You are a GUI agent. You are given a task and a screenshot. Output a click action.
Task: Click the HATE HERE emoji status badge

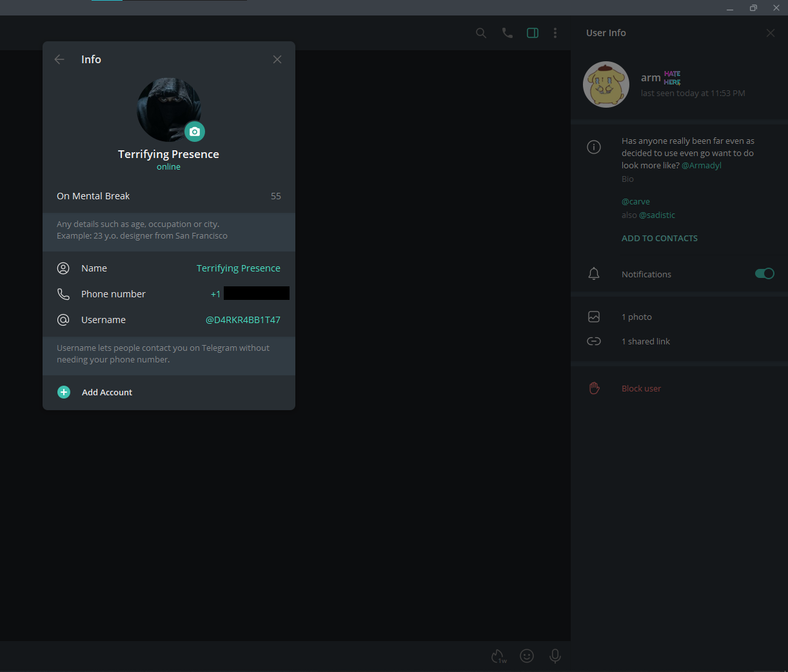pos(673,78)
